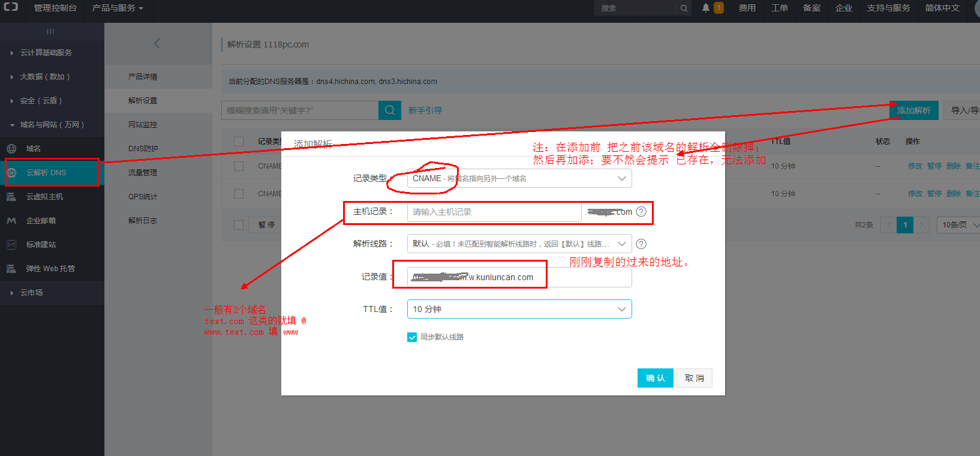This screenshot has width=980, height=456.
Task: Click the 添加解析 button
Action: pos(913,110)
